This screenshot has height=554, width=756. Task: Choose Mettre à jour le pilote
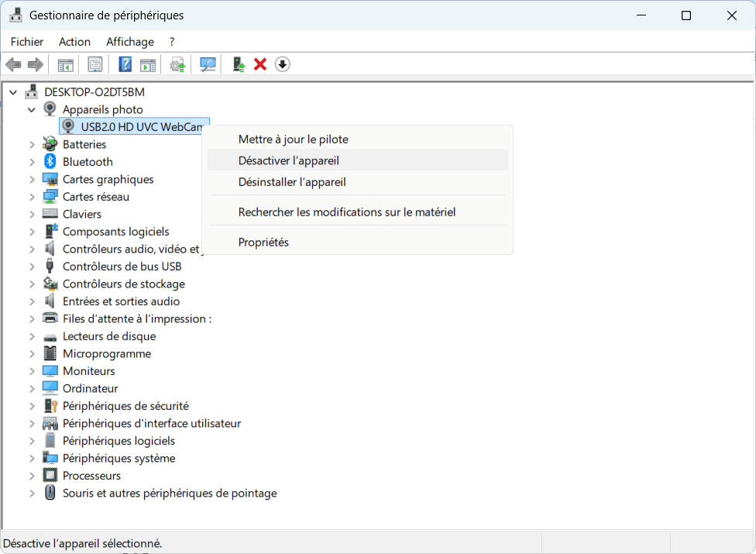click(x=357, y=139)
